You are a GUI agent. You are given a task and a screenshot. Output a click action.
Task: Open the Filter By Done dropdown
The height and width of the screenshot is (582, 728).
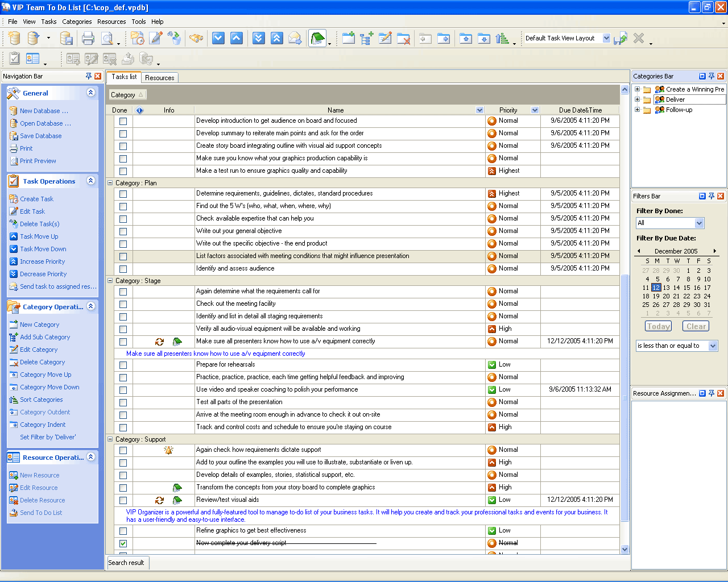click(699, 223)
